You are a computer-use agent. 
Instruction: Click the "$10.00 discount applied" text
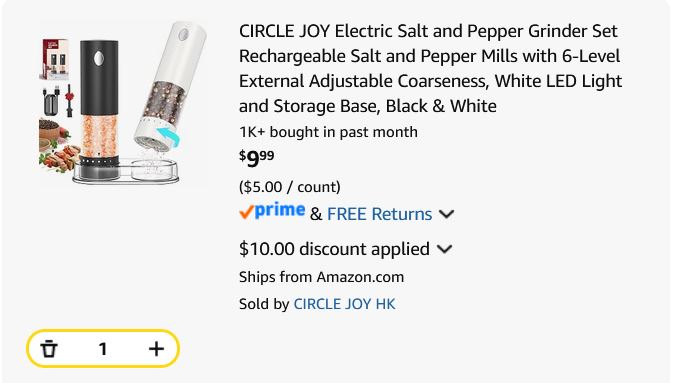(x=334, y=249)
